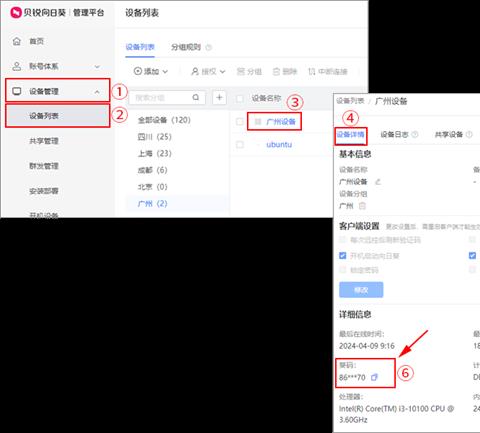This screenshot has width=480, height=433.
Task: Click the 分组 toolbar item
Action: pyautogui.click(x=249, y=72)
